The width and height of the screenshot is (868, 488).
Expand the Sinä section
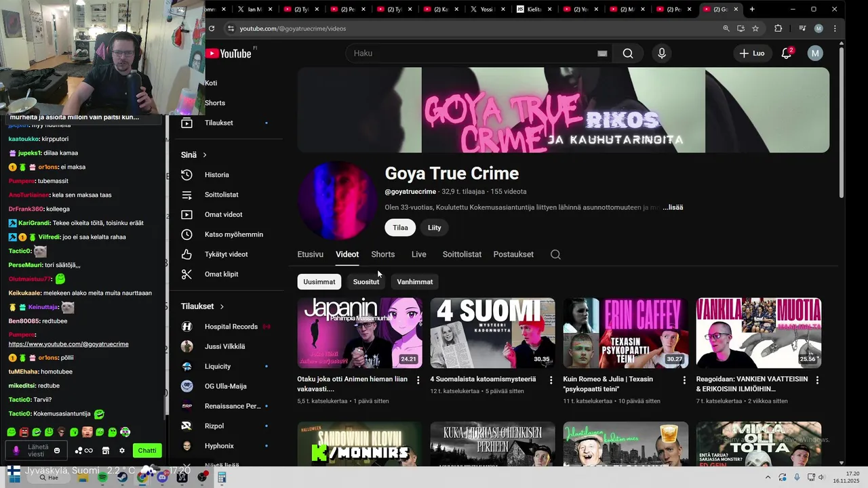tap(194, 155)
